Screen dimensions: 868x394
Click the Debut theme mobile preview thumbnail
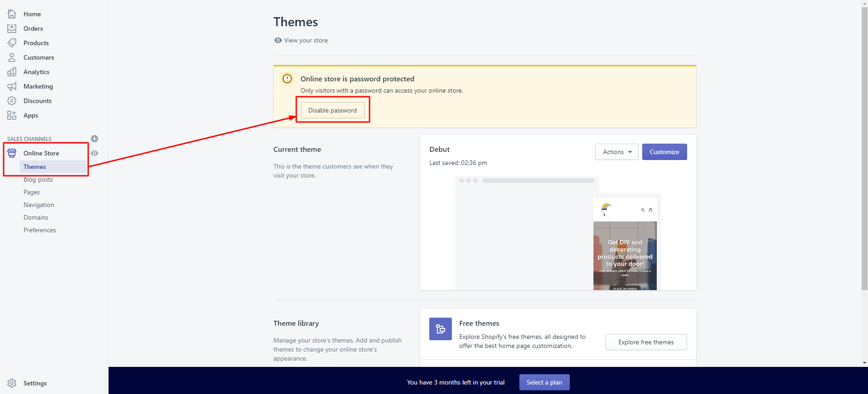[625, 244]
